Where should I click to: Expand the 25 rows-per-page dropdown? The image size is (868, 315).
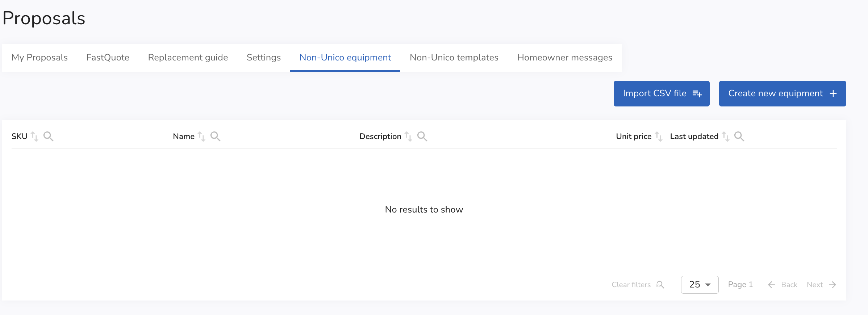(700, 285)
